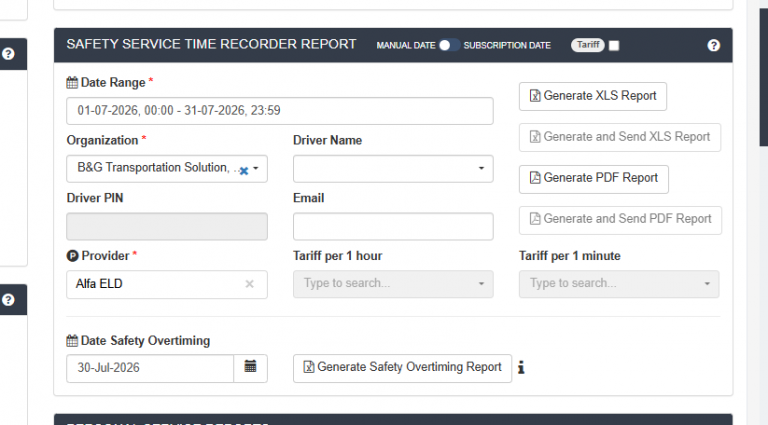Image resolution: width=768 pixels, height=425 pixels.
Task: Click the Tariff label badge
Action: pos(588,45)
